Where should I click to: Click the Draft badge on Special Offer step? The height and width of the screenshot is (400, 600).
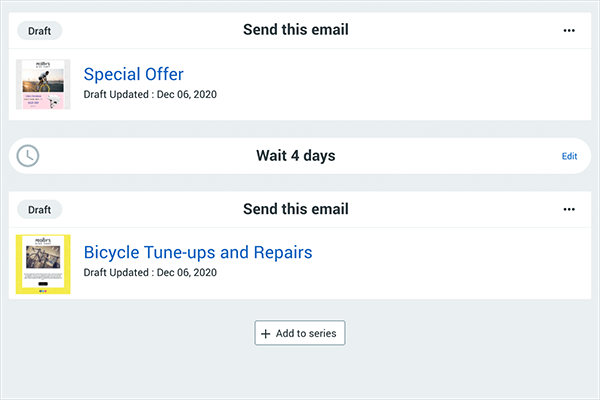(x=40, y=30)
